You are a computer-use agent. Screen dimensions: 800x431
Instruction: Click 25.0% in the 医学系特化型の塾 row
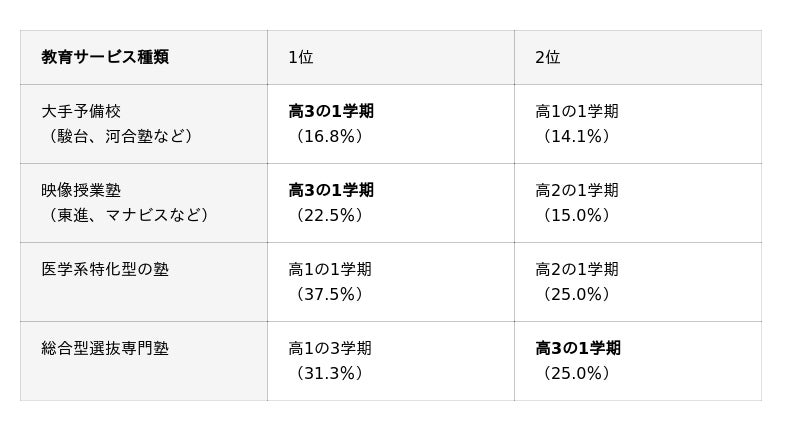click(576, 294)
